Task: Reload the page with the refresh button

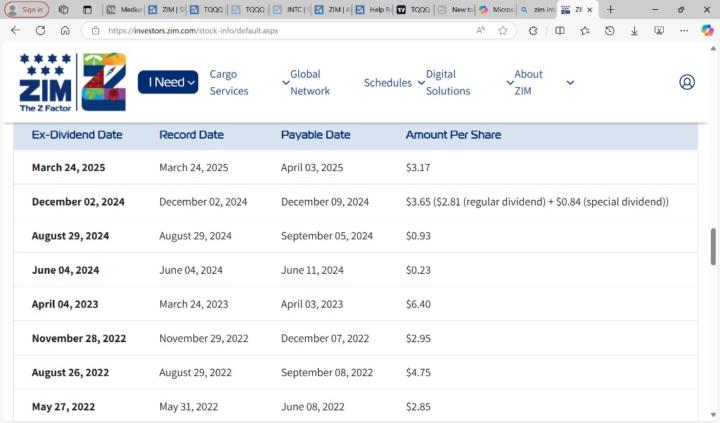Action: pyautogui.click(x=40, y=30)
